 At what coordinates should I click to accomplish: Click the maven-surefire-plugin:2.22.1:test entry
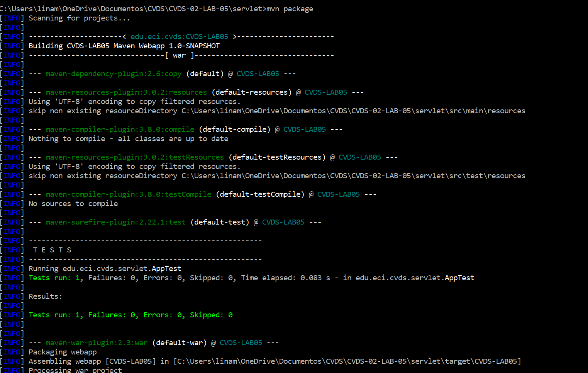(115, 222)
